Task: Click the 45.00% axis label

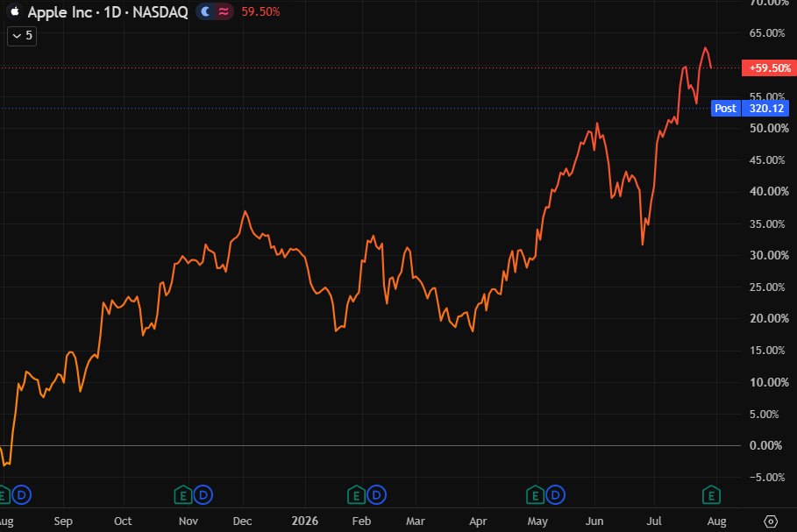Action: (767, 160)
